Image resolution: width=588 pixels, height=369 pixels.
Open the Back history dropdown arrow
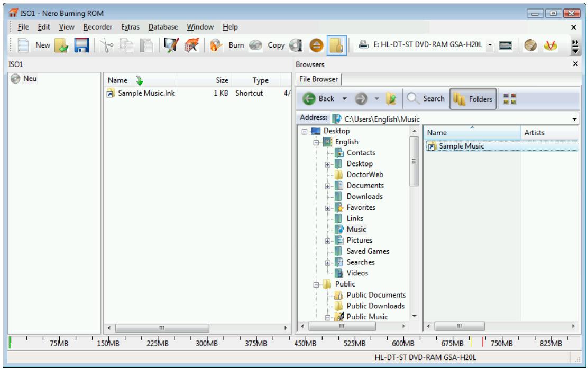click(x=344, y=99)
